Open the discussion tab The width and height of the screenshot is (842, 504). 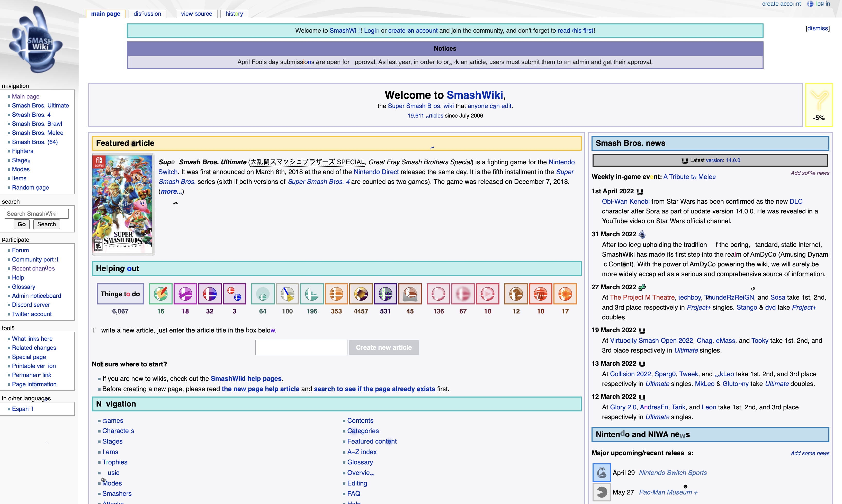pyautogui.click(x=147, y=14)
